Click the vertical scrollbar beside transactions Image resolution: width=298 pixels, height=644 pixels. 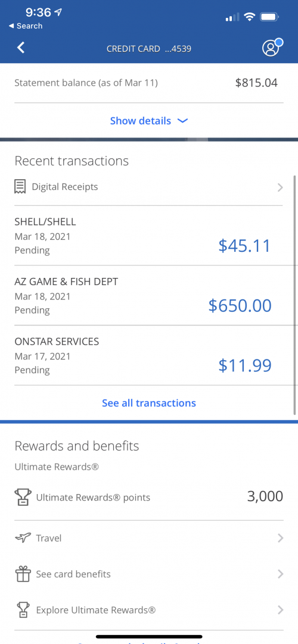pos(294,295)
